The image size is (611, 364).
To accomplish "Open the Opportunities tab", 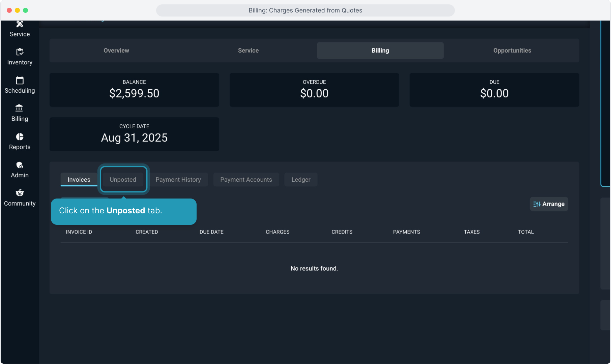I will tap(512, 51).
